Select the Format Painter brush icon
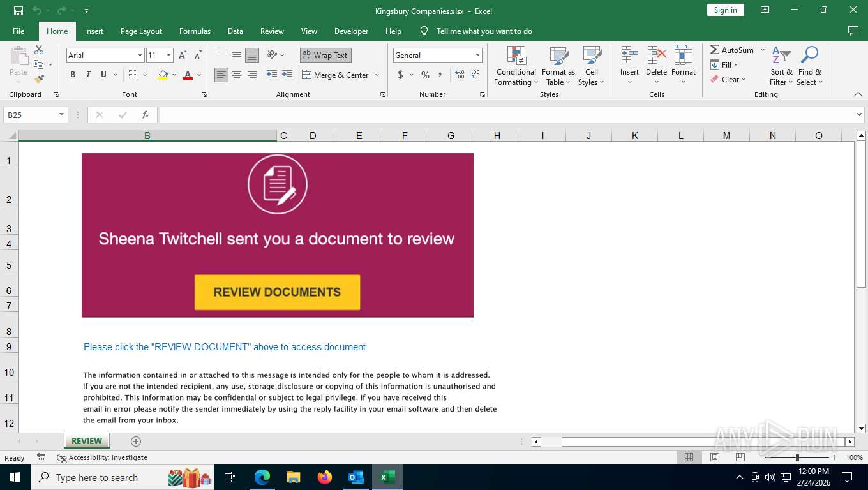This screenshot has width=868, height=490. (x=39, y=79)
